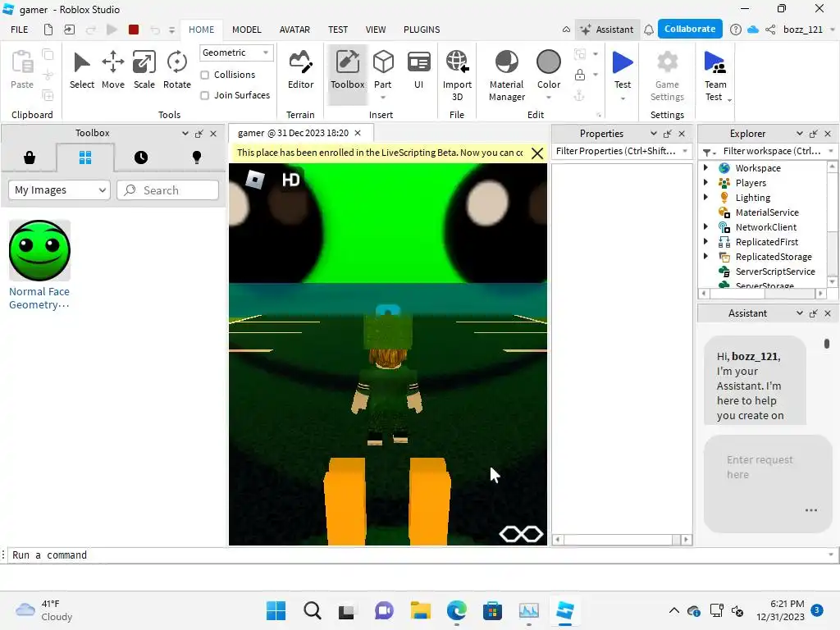Open the Assistant button in title ribbon
The width and height of the screenshot is (840, 630).
[607, 30]
